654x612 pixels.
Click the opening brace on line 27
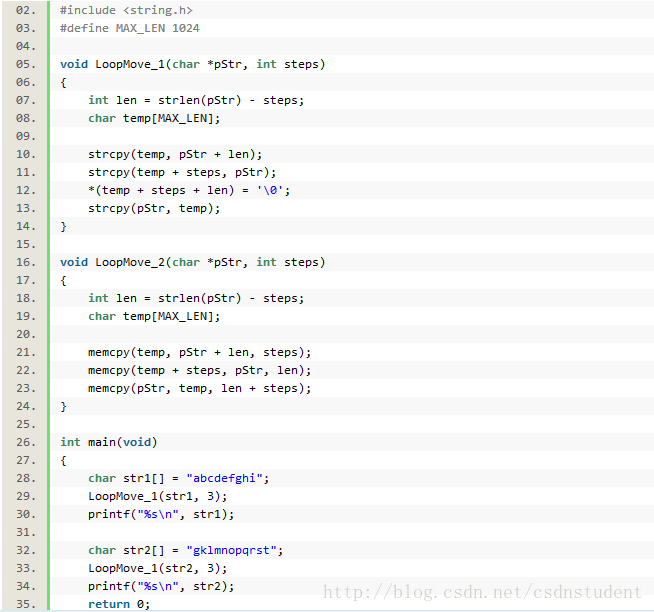[x=63, y=461]
